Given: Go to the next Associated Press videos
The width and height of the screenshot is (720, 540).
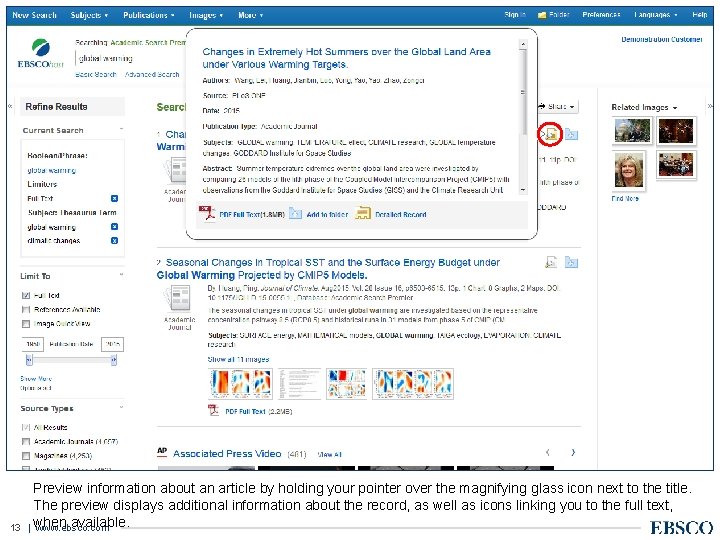Looking at the screenshot, I should [573, 452].
